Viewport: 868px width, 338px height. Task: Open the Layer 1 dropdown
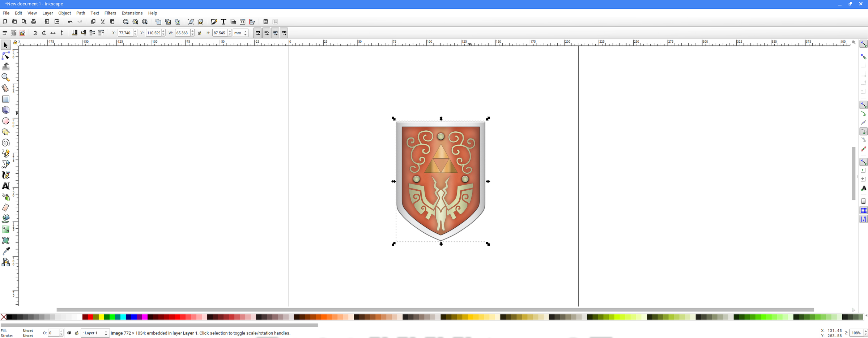(x=95, y=333)
